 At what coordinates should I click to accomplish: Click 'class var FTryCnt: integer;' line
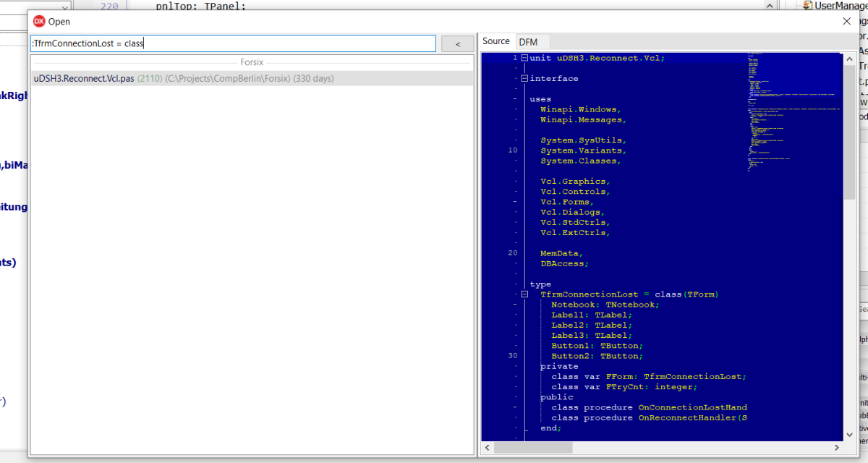[624, 386]
